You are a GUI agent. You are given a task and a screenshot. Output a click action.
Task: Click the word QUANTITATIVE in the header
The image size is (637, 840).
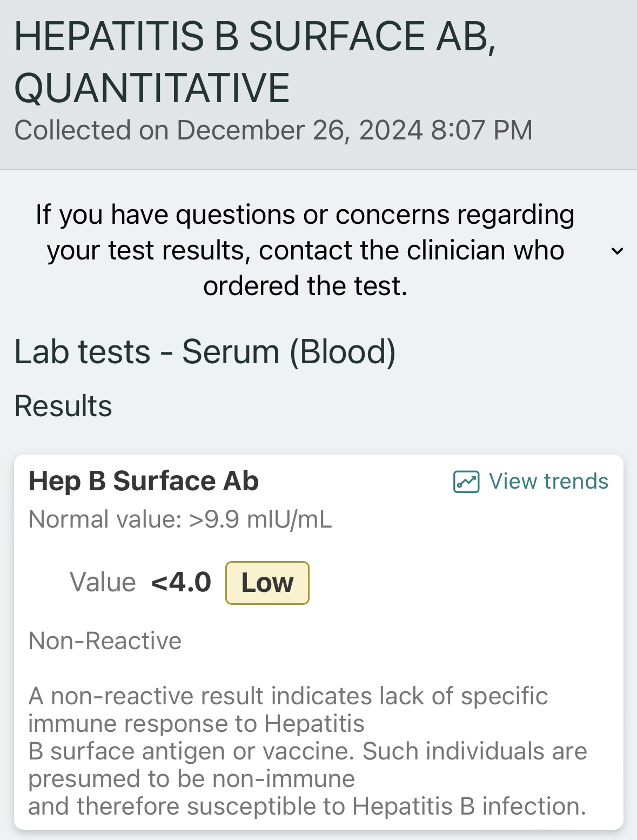pos(152,88)
